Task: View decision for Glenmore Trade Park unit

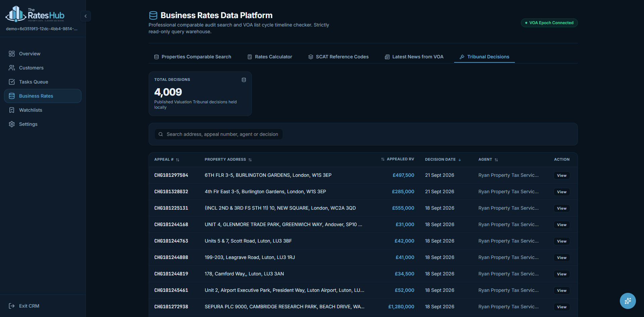Action: [x=562, y=225]
